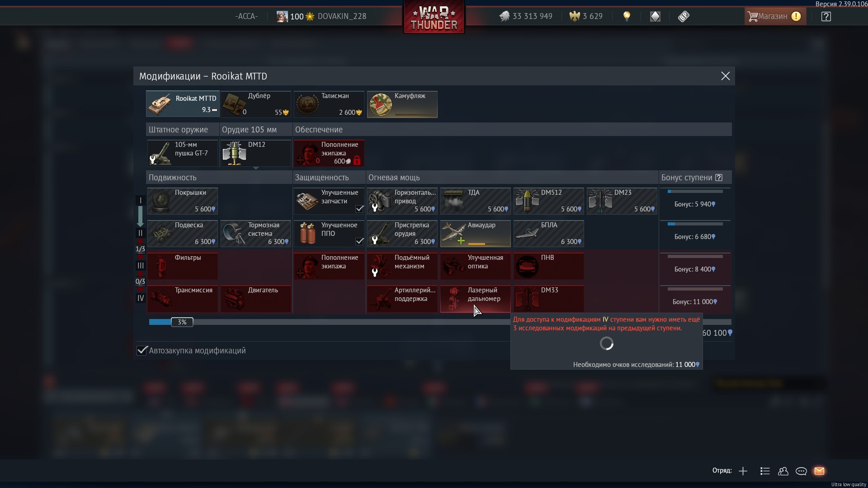Image resolution: width=868 pixels, height=488 pixels.
Task: Open the squadron members icon
Action: coord(783,471)
